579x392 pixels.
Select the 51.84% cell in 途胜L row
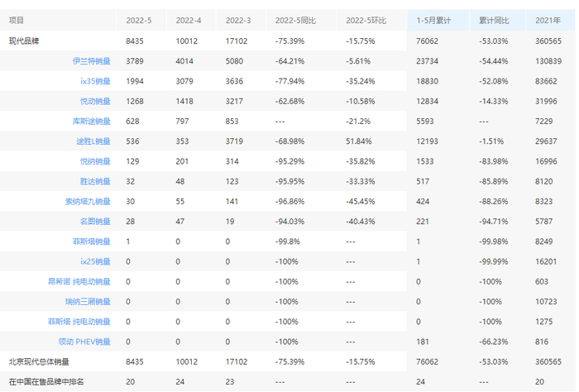359,141
